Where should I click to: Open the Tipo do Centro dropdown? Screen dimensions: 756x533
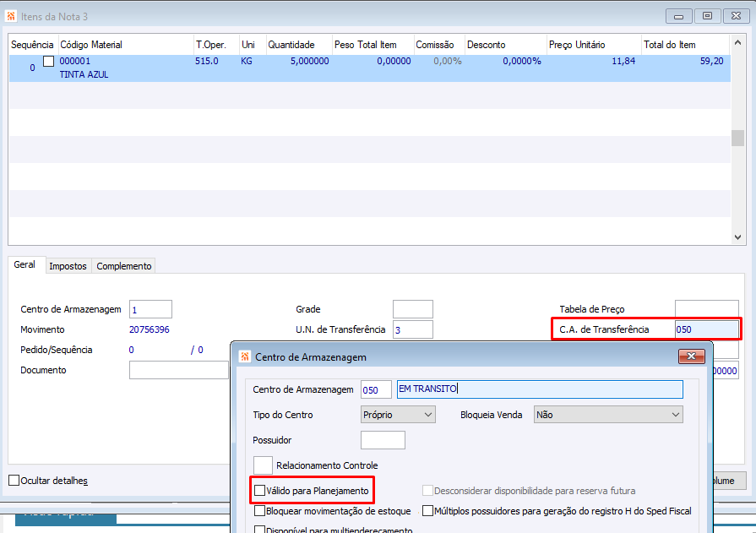398,415
